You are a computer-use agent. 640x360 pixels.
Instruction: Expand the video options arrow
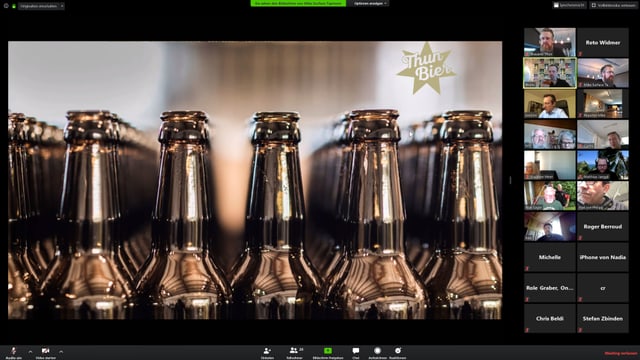pyautogui.click(x=61, y=351)
